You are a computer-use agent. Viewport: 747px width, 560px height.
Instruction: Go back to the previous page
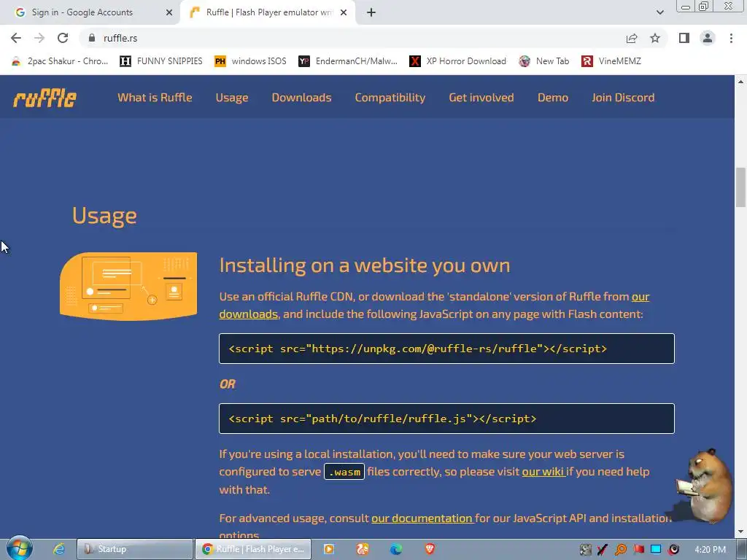(x=16, y=38)
